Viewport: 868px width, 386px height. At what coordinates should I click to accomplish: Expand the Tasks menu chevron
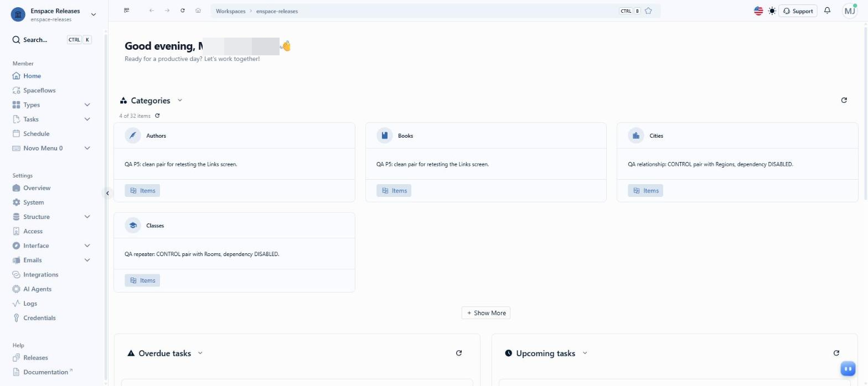(87, 119)
